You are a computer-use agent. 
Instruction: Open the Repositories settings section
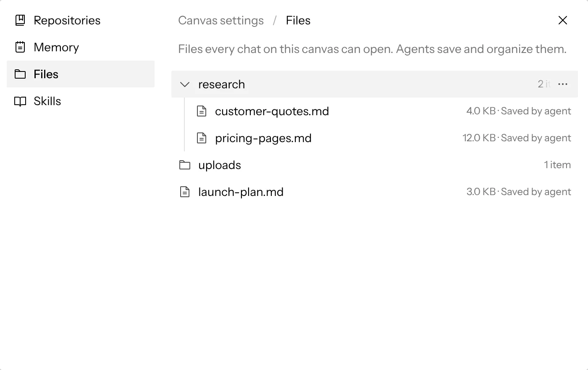click(81, 20)
